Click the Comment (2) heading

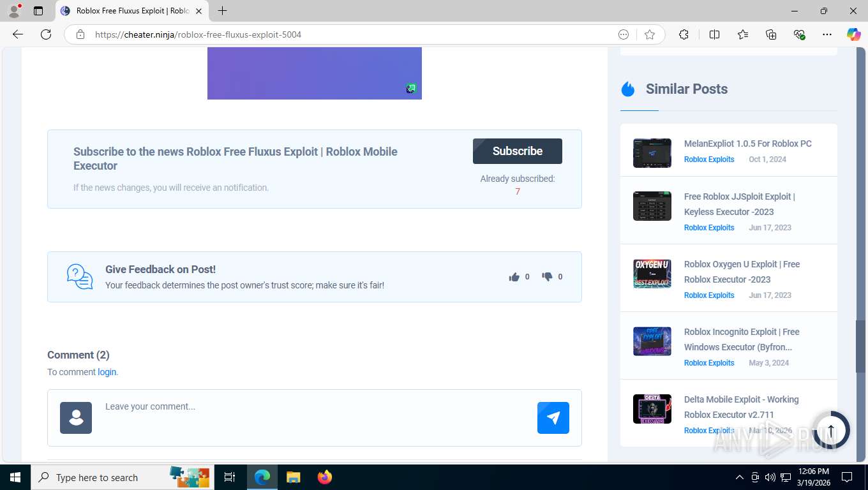(x=79, y=355)
